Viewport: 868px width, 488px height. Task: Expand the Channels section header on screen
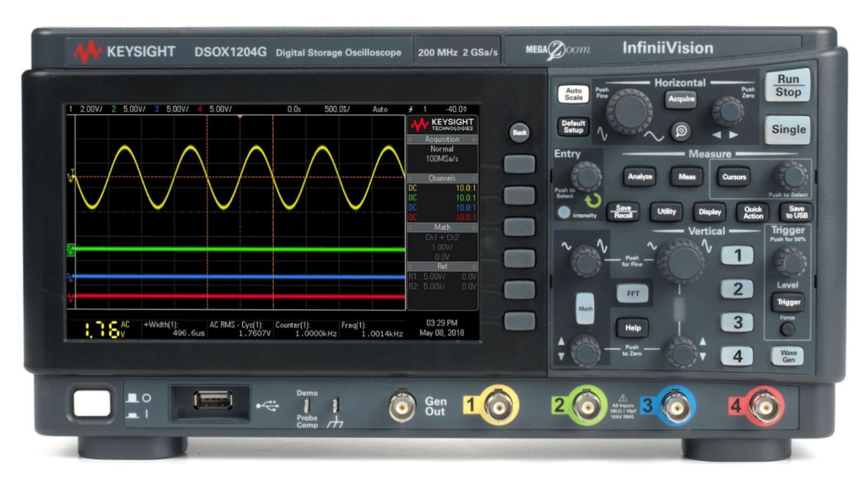click(x=443, y=179)
